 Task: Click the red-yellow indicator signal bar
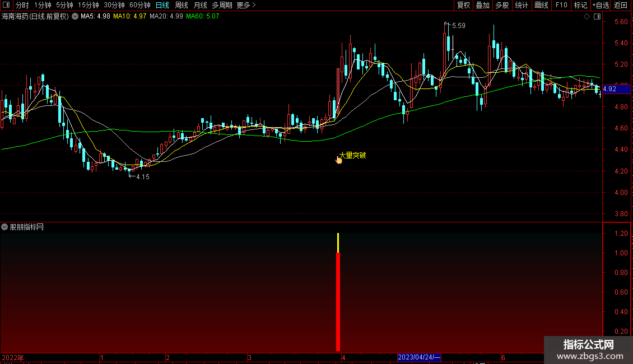click(338, 292)
